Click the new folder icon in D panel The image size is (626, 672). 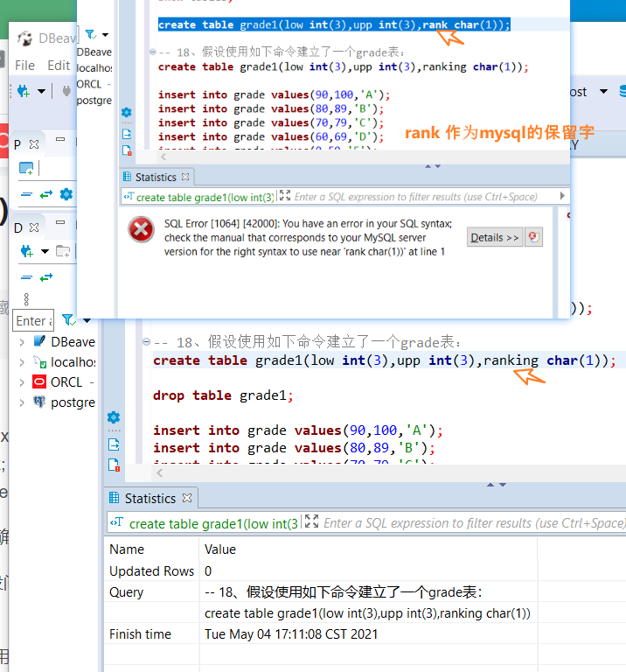63,252
